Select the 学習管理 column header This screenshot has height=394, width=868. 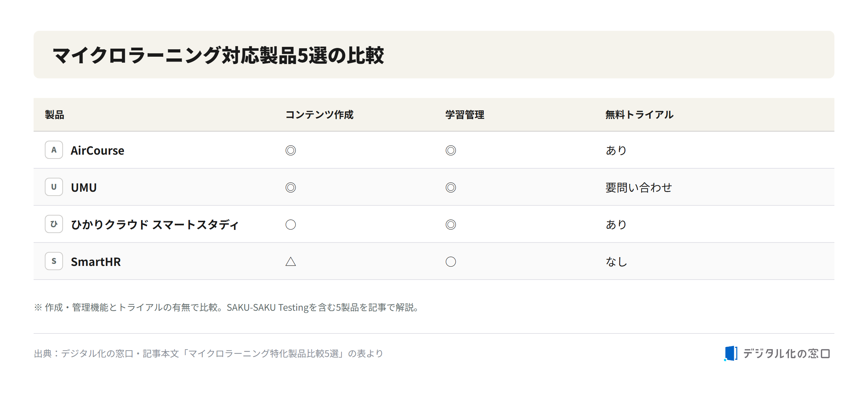pyautogui.click(x=465, y=115)
